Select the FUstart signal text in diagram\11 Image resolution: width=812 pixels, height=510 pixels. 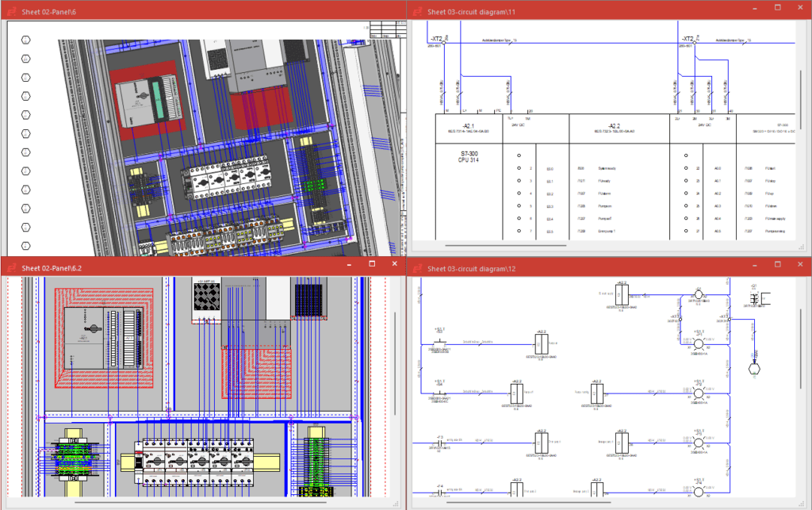[x=770, y=168]
